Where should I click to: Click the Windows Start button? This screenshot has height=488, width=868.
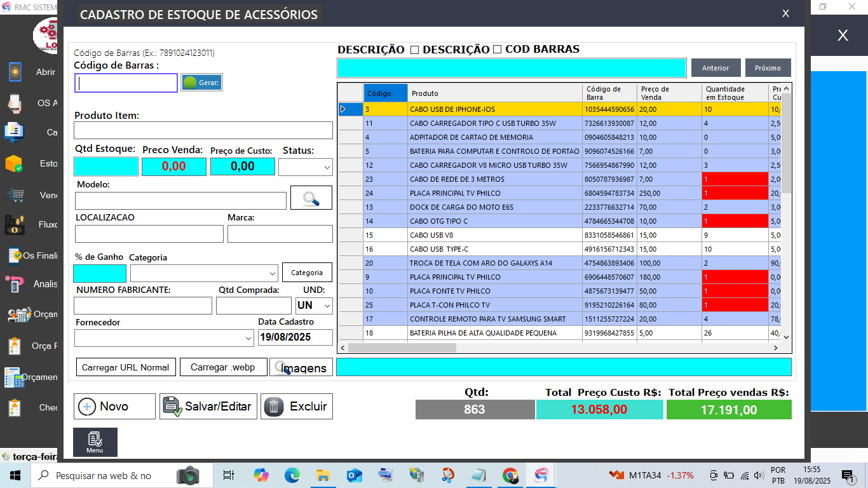[15, 475]
